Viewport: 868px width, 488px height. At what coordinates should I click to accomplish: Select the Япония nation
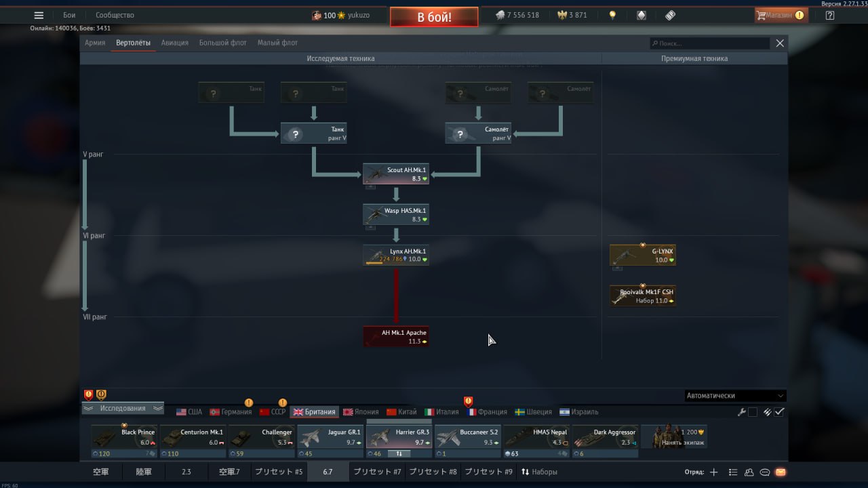click(x=361, y=411)
